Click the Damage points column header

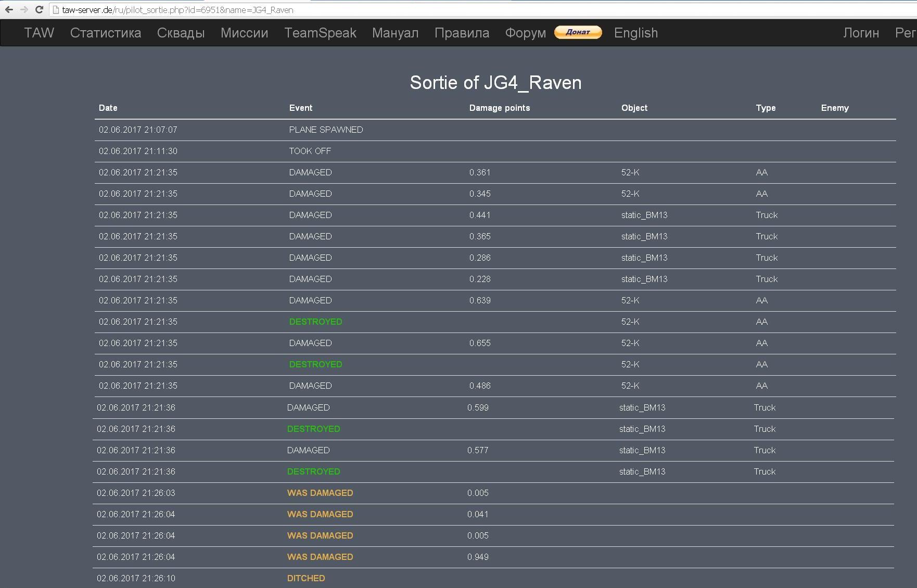499,108
